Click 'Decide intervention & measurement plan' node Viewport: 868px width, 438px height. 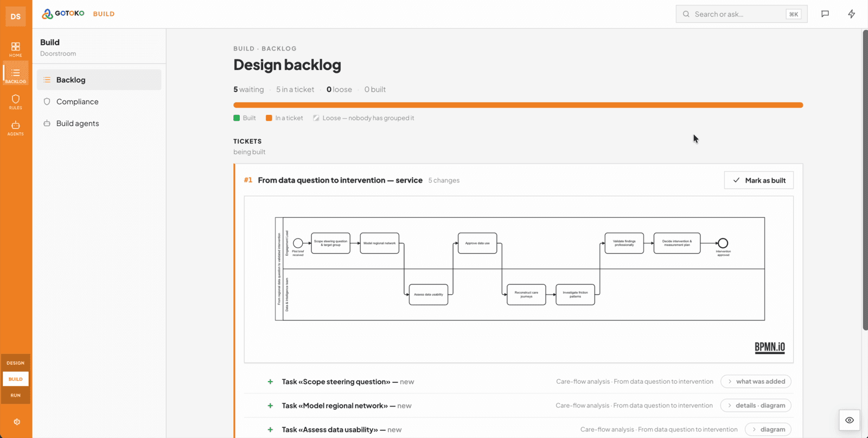tap(677, 243)
